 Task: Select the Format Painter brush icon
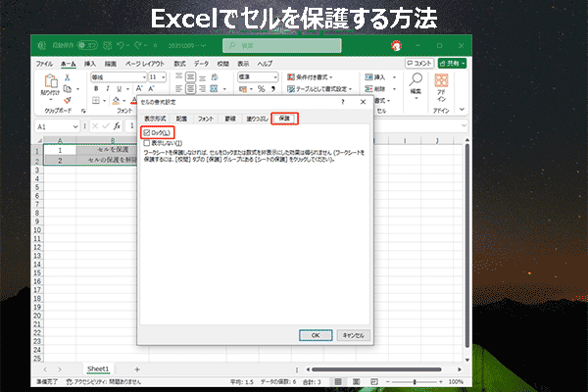(x=67, y=100)
